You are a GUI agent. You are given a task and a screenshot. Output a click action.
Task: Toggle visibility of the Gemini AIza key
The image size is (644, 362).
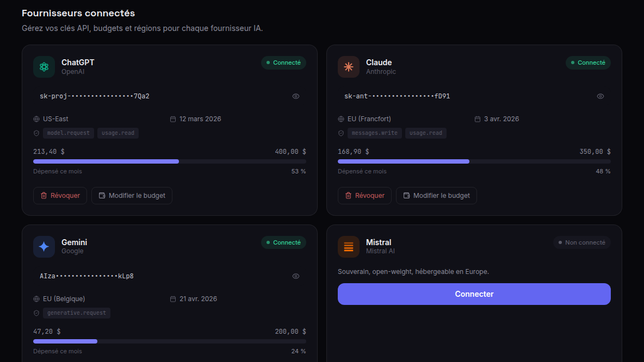coord(296,276)
